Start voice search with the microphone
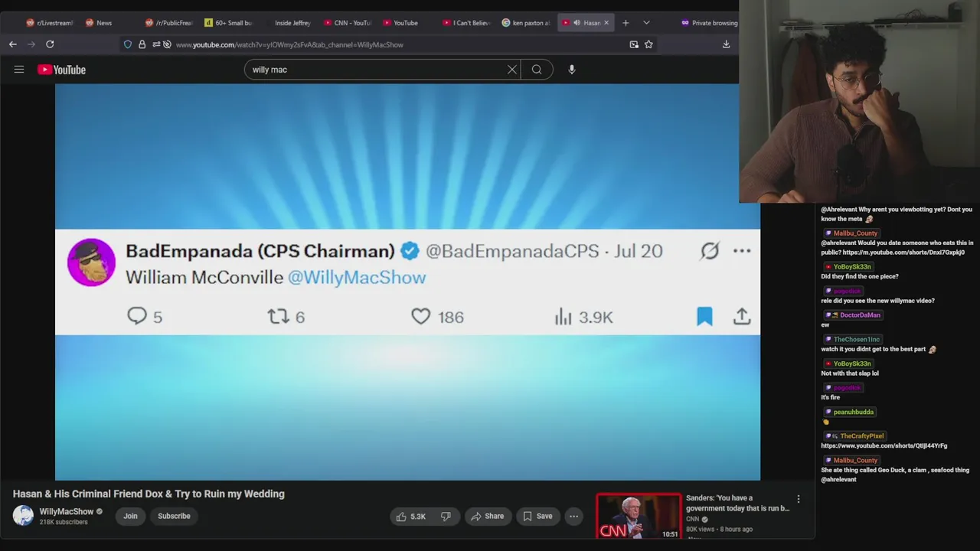Viewport: 980px width, 551px height. (571, 70)
